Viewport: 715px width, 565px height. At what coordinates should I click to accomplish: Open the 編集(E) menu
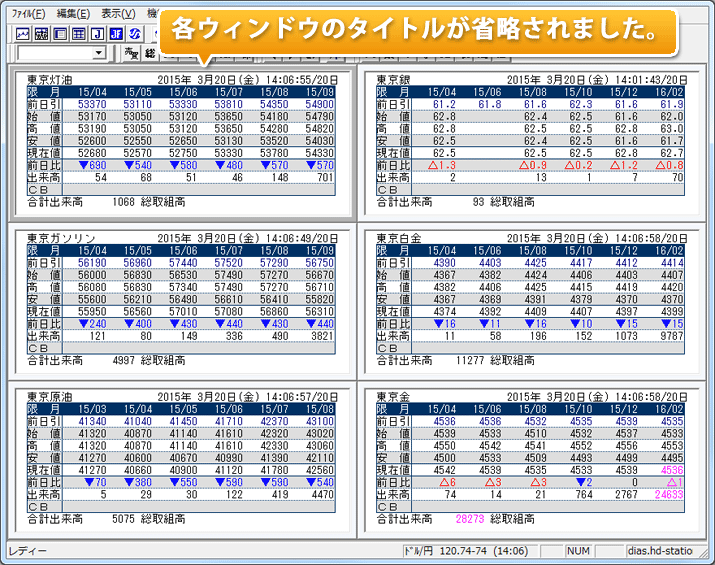click(x=73, y=14)
